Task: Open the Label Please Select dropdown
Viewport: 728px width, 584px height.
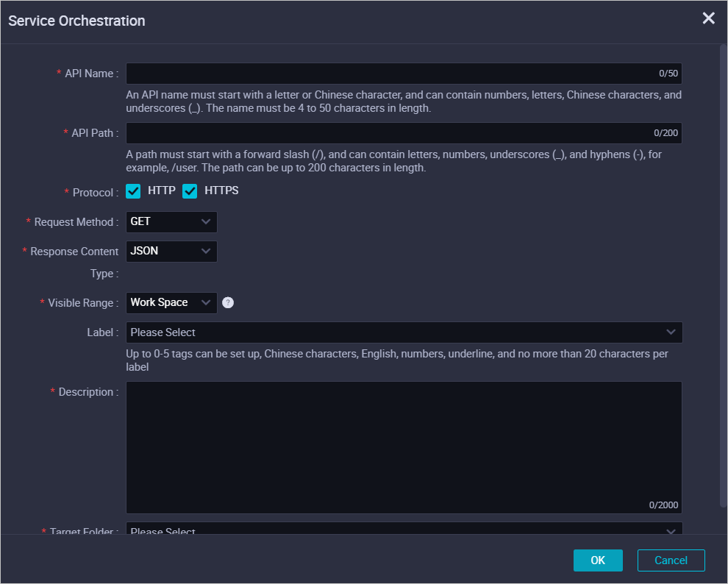Action: point(404,332)
